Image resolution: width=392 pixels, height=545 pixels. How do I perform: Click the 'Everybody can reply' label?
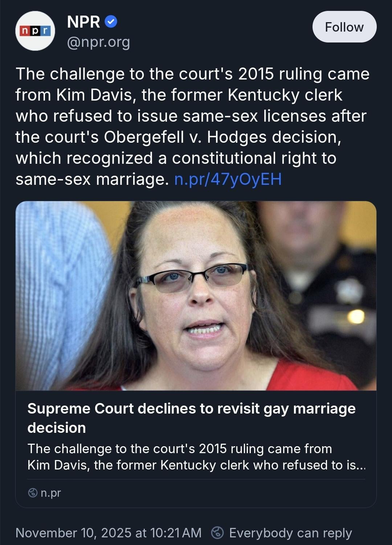(290, 533)
